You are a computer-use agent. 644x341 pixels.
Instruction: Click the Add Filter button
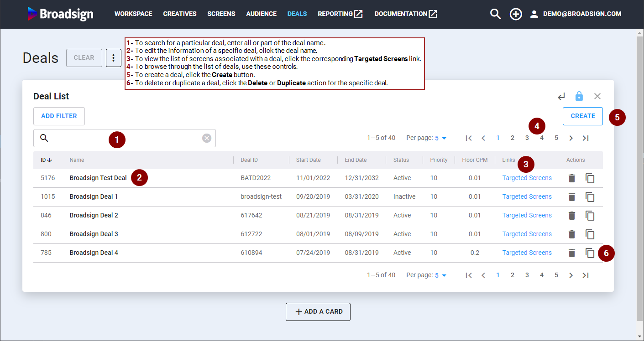coord(59,116)
